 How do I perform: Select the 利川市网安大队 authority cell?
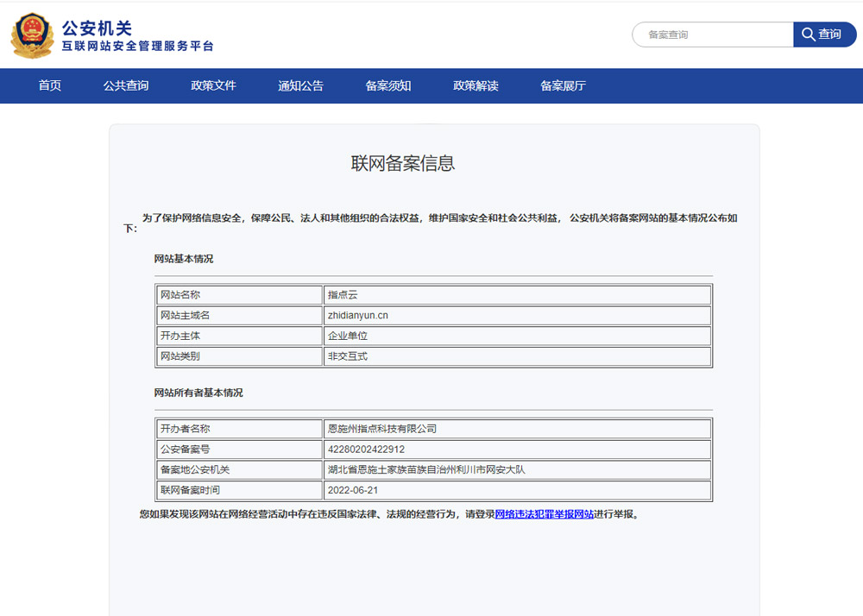point(517,469)
